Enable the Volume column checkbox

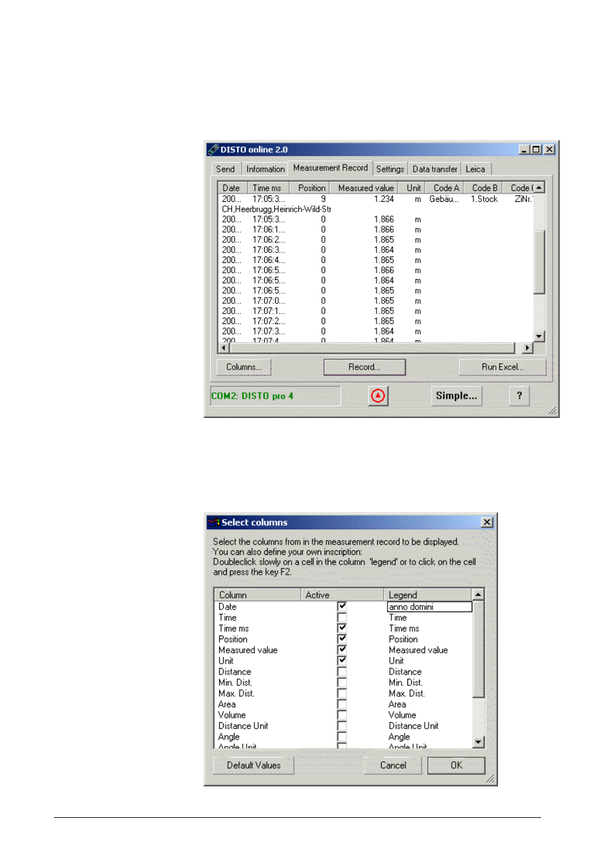(342, 715)
